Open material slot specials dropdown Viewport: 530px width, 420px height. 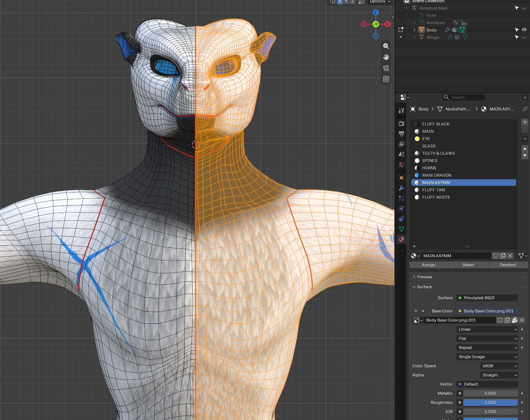(x=525, y=139)
